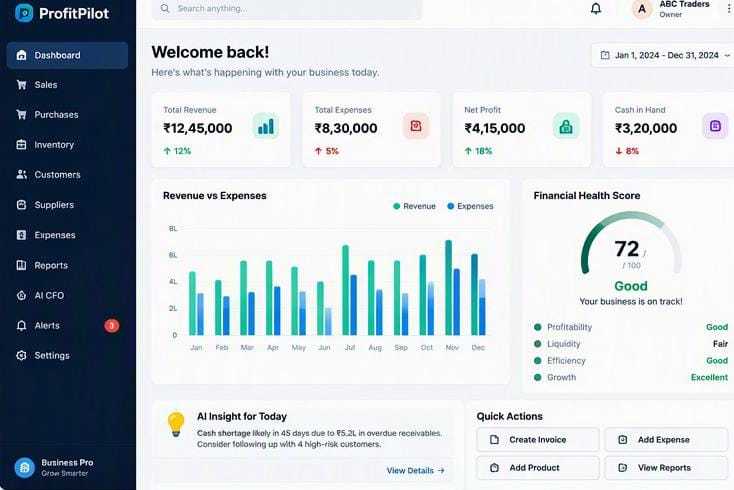
Task: Click the ABC Traders avatar circle
Action: tap(642, 9)
